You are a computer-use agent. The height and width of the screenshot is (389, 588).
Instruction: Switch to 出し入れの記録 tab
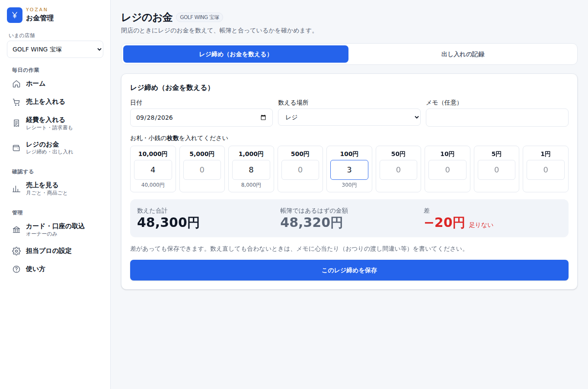pos(463,54)
